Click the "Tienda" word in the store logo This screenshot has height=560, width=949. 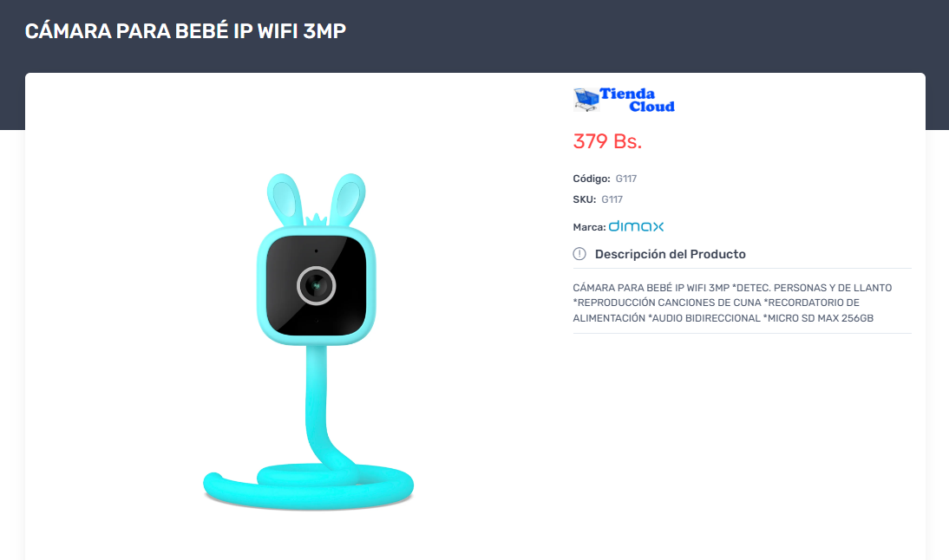pyautogui.click(x=627, y=94)
